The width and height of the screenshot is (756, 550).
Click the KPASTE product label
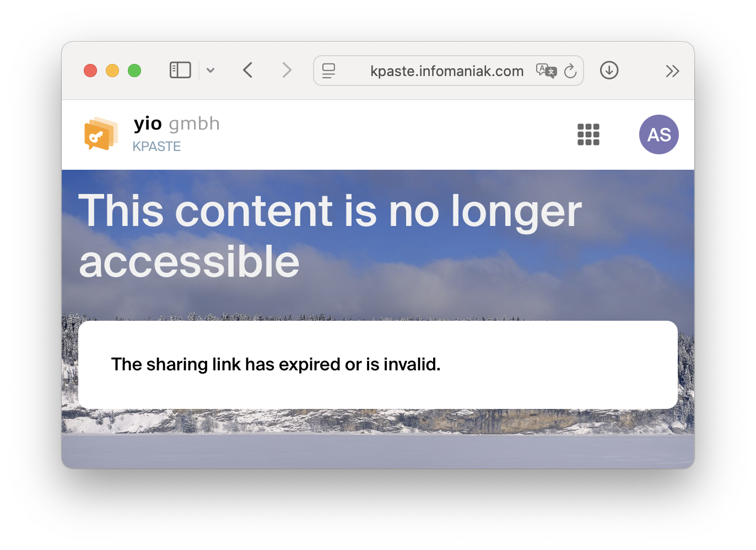tap(156, 147)
